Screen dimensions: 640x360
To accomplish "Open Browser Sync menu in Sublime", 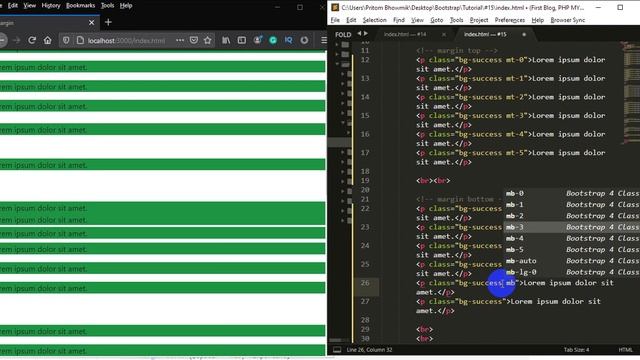I will click(x=568, y=20).
